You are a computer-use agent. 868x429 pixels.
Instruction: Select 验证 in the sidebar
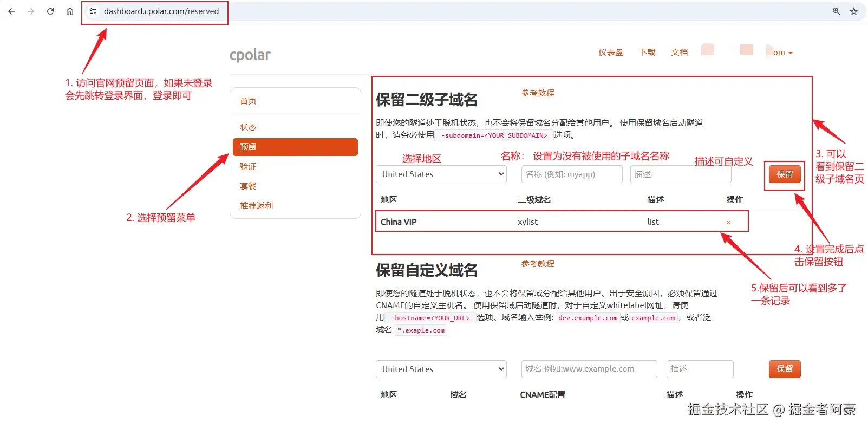248,167
